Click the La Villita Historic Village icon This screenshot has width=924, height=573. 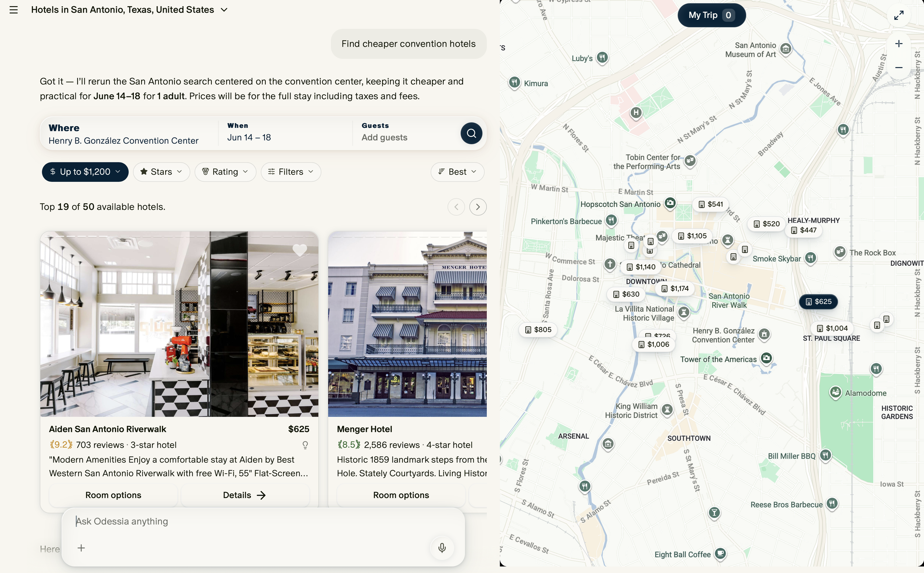[x=683, y=312]
